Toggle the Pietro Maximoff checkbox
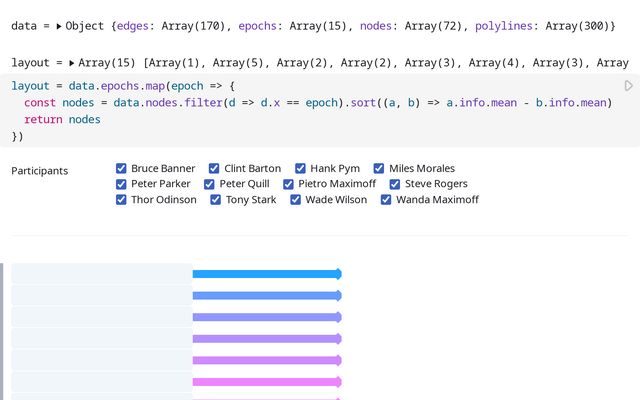The width and height of the screenshot is (640, 400). (x=289, y=184)
